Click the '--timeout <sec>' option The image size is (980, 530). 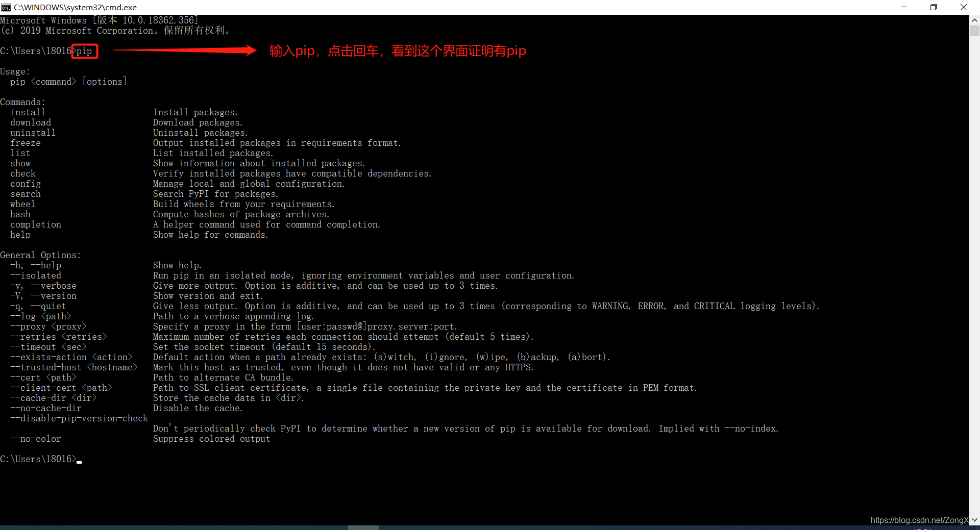tap(48, 347)
